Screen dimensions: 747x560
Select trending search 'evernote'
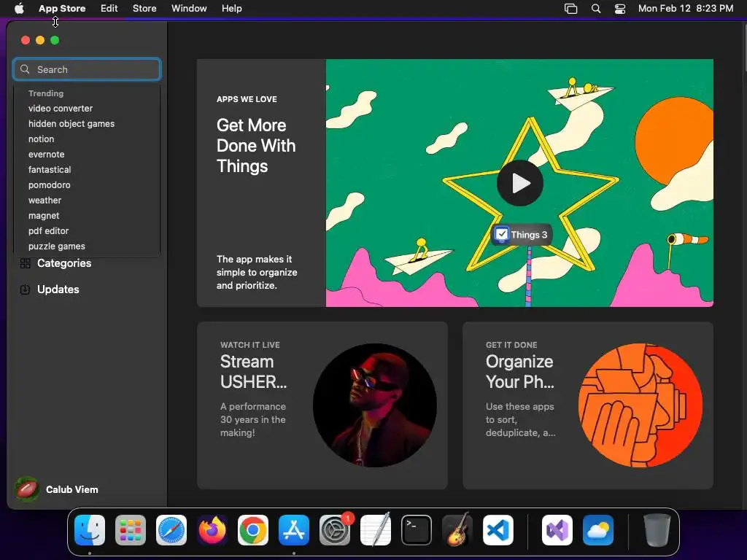tap(46, 155)
